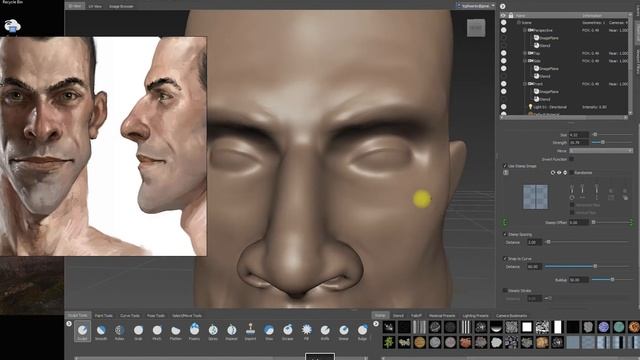Click the Stamp Spacing Distance value field
This screenshot has height=360, width=640.
[534, 242]
